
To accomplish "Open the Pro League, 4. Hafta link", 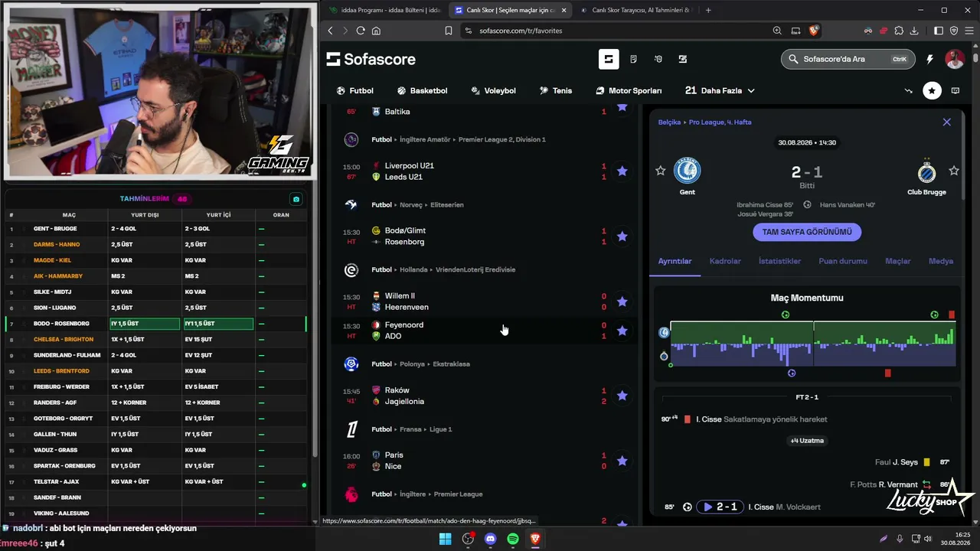I will pyautogui.click(x=720, y=122).
